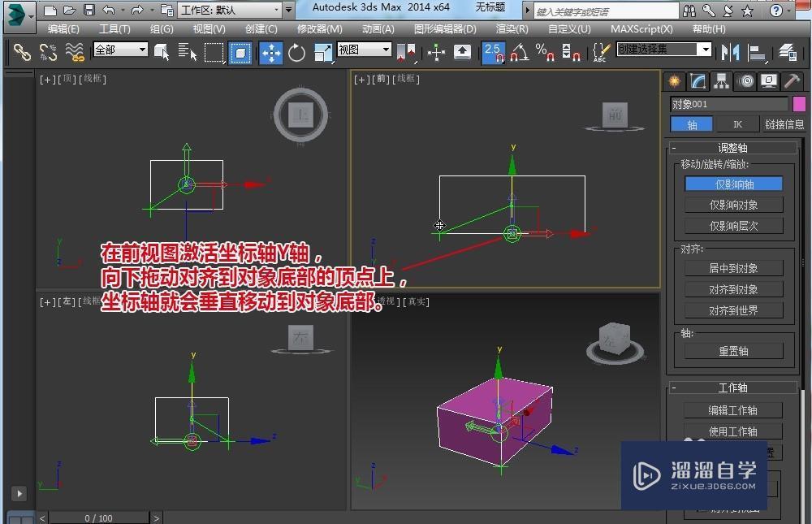Disable the active 仅影响轴 mode
The width and height of the screenshot is (812, 524).
click(x=732, y=184)
